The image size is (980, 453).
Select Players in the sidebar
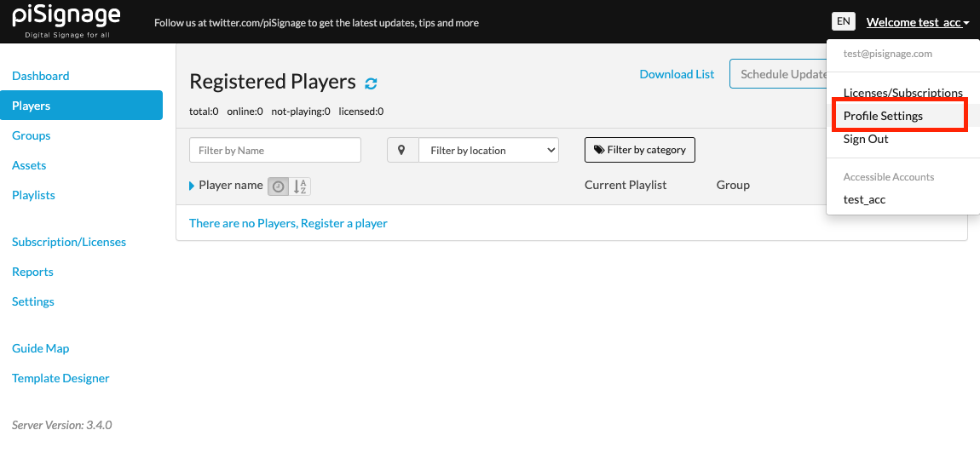(x=81, y=105)
